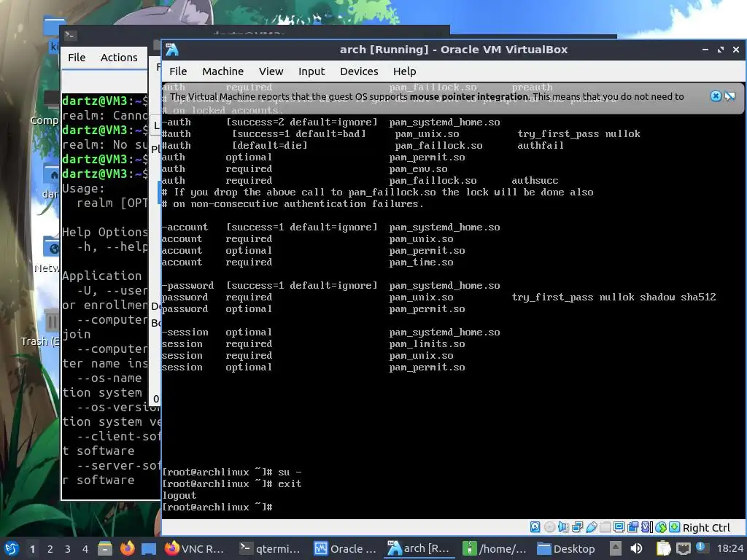Click the removable media eject tray icon
Viewport: 747px width, 560px height.
point(616,548)
